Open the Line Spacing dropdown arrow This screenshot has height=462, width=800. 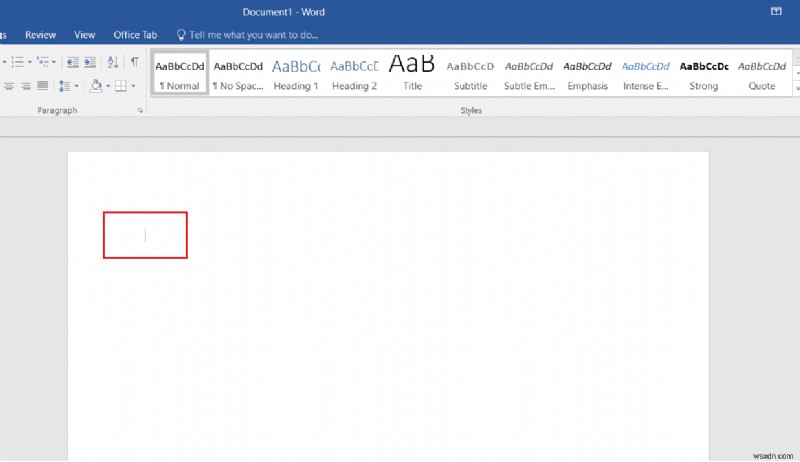pos(77,86)
